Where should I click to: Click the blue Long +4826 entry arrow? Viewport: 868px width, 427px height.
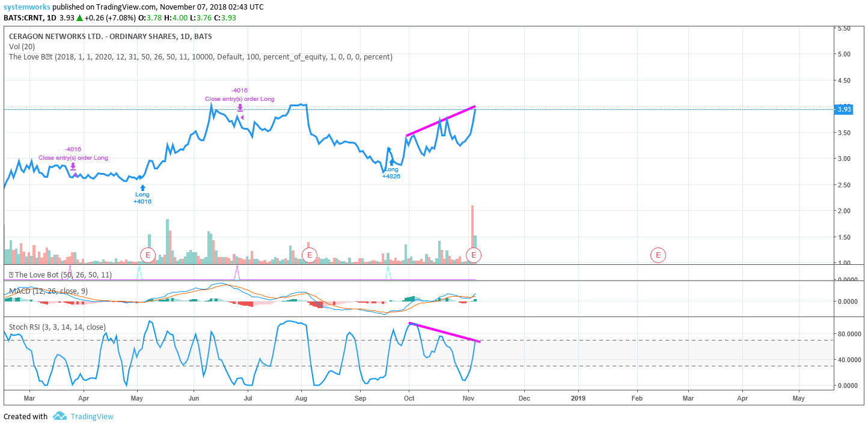pos(392,162)
